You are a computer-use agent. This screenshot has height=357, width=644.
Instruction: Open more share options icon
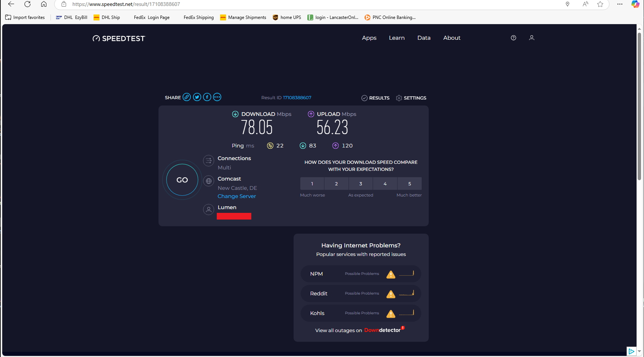[217, 97]
